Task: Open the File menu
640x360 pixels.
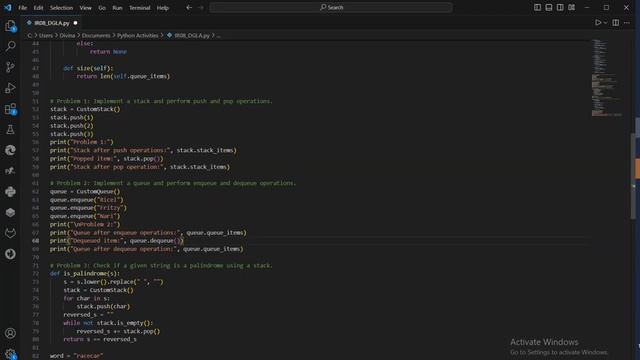Action: [22, 8]
